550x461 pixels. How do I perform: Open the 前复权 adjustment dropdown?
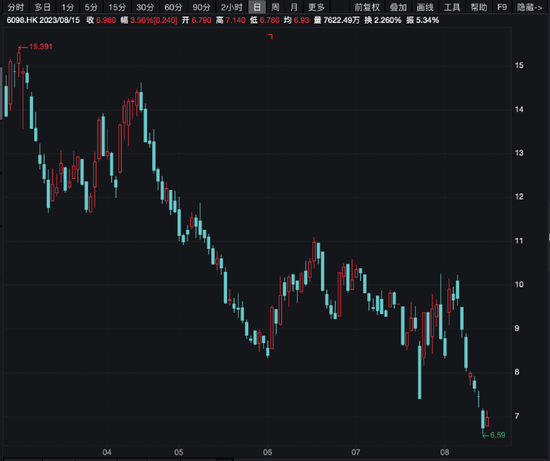click(x=367, y=7)
